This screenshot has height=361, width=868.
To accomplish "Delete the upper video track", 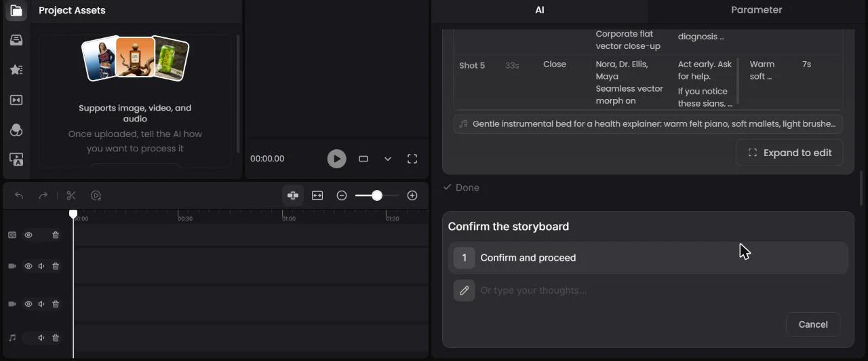I will (56, 266).
